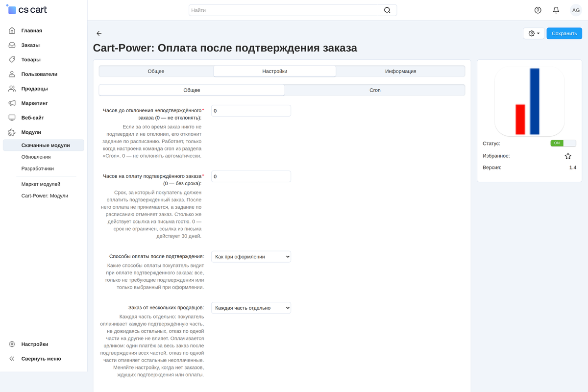Switch to the Информация tab
This screenshot has height=392, width=588.
[x=400, y=71]
